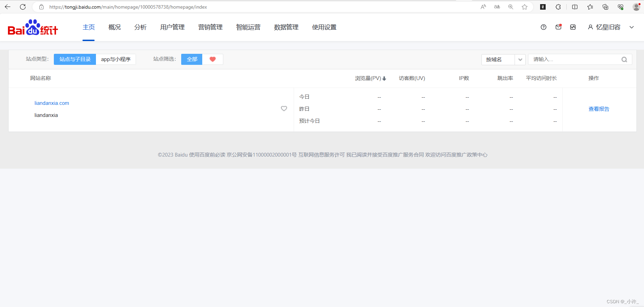The width and height of the screenshot is (644, 307).
Task: Select 站点与子目录 site type
Action: pyautogui.click(x=75, y=59)
